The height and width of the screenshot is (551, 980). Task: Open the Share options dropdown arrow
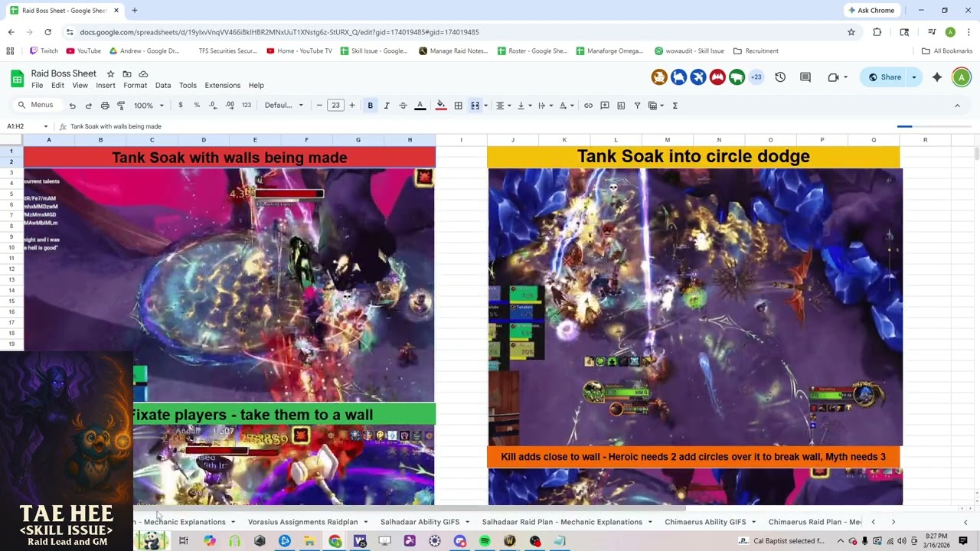pos(913,77)
